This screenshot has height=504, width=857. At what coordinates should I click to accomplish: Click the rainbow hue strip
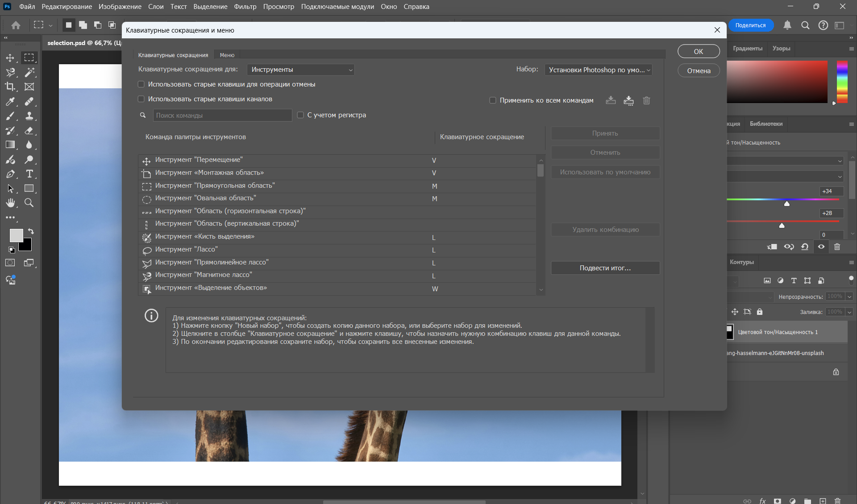[x=842, y=82]
